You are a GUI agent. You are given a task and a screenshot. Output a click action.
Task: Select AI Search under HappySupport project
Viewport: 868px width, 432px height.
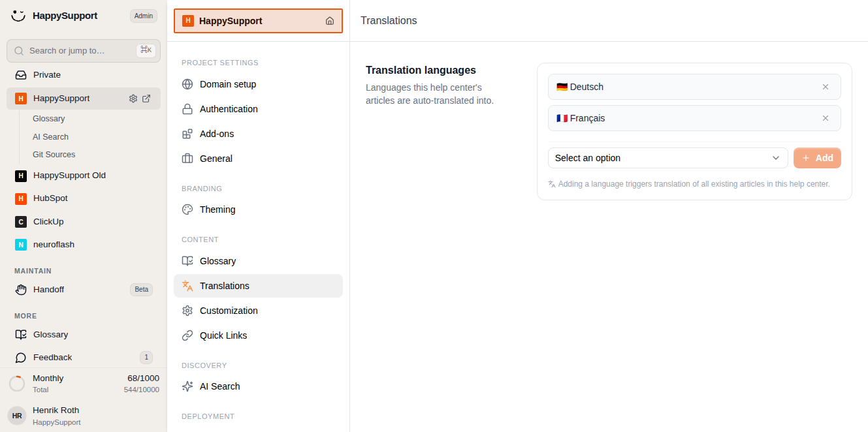(50, 137)
